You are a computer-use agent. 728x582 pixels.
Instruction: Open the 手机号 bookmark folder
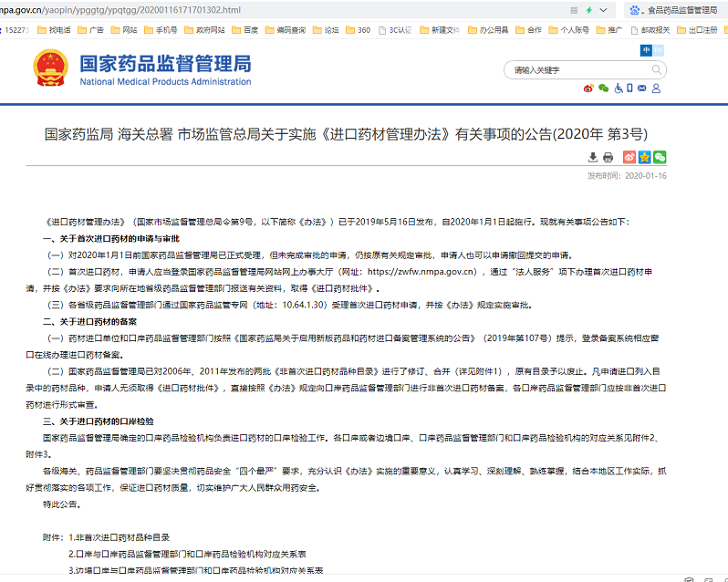(161, 30)
